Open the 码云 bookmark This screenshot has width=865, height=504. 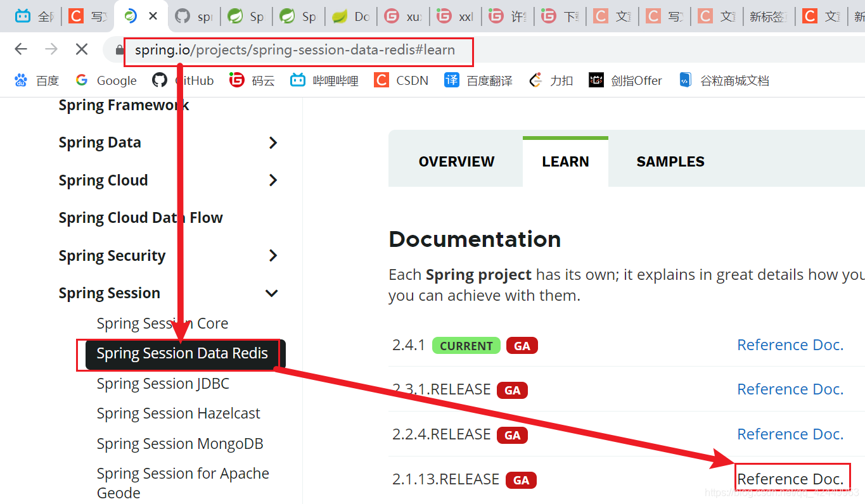[252, 80]
